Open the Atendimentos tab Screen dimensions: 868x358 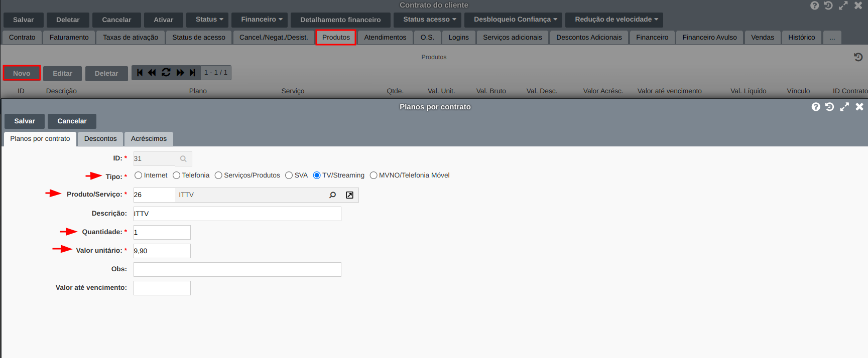(385, 38)
